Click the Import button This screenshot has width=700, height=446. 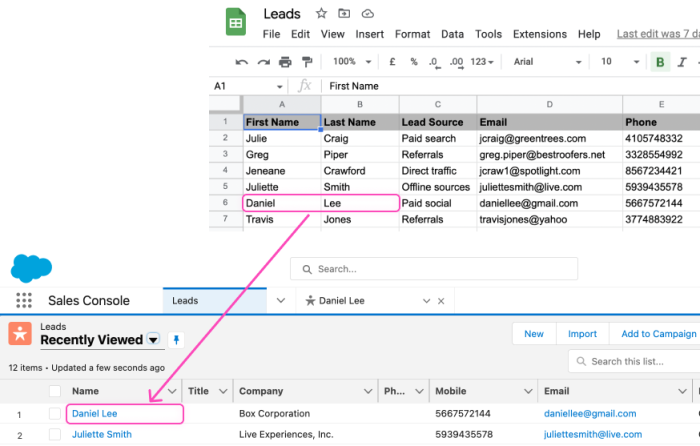[582, 334]
